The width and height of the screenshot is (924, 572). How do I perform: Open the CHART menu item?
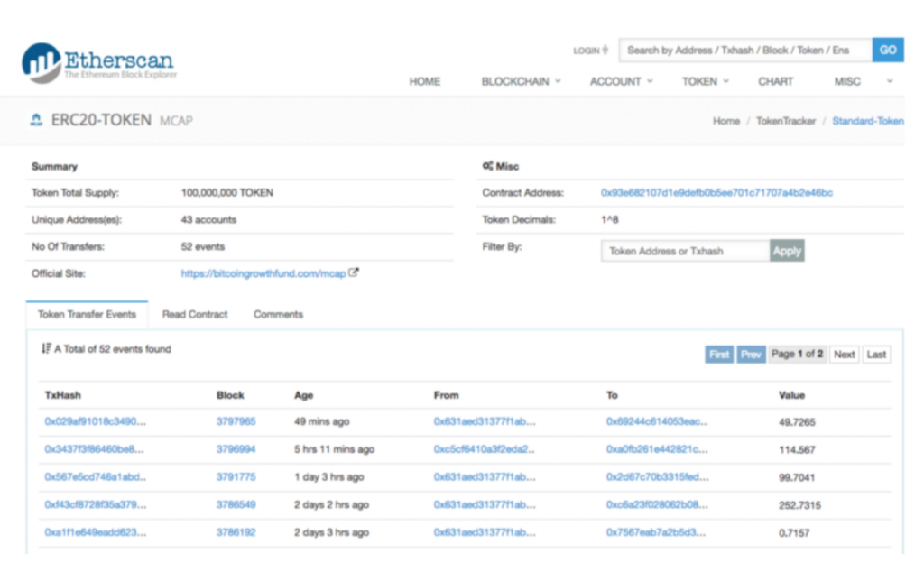coord(775,81)
